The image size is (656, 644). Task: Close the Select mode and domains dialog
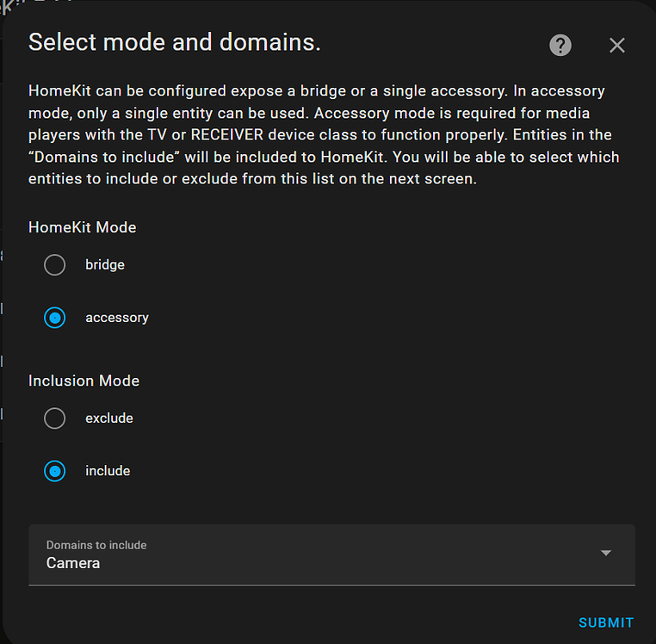click(x=617, y=46)
